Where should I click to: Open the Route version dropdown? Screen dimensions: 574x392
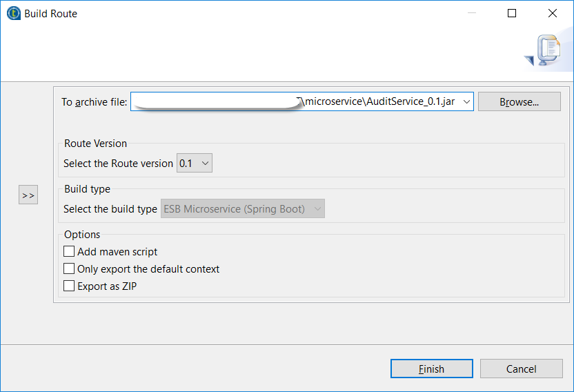[195, 164]
